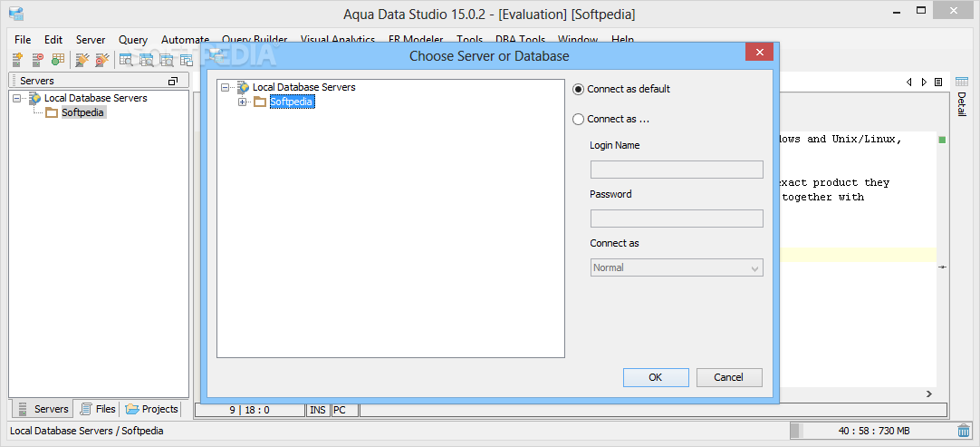Open the Help menu
This screenshot has height=447, width=980.
pos(622,40)
